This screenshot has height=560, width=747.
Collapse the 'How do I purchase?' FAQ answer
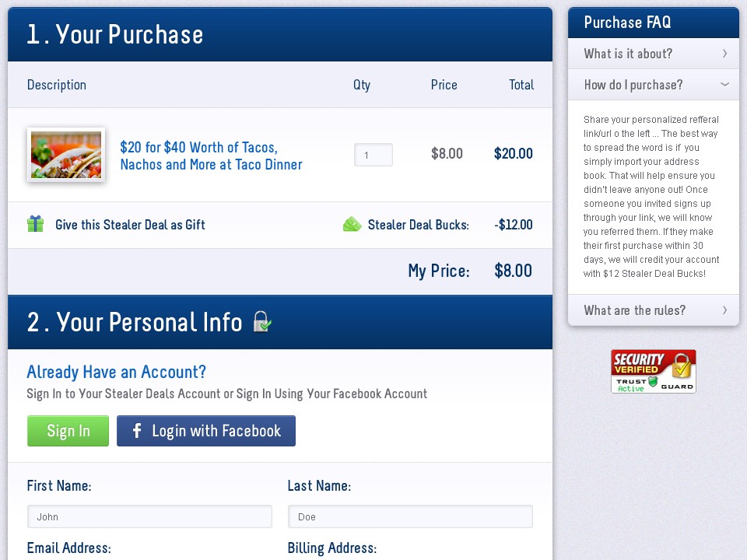coord(653,84)
